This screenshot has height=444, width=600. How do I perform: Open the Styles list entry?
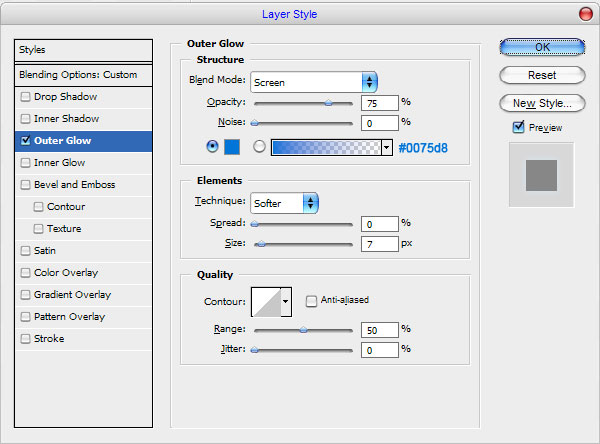click(83, 50)
